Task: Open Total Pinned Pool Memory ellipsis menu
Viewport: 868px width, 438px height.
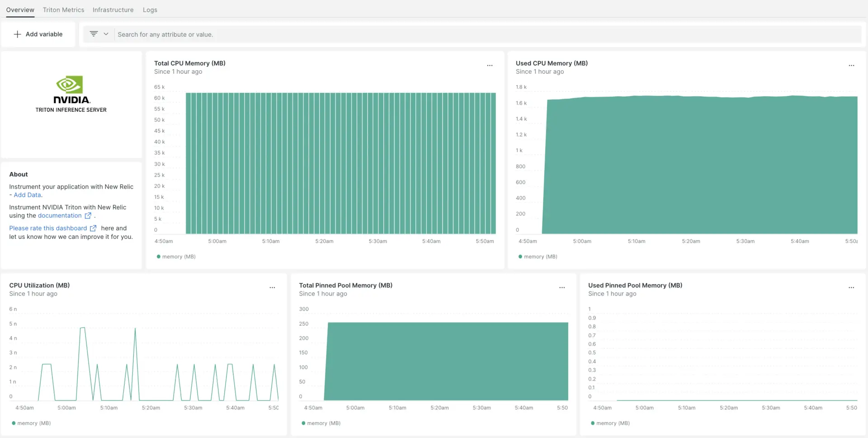Action: click(x=562, y=288)
